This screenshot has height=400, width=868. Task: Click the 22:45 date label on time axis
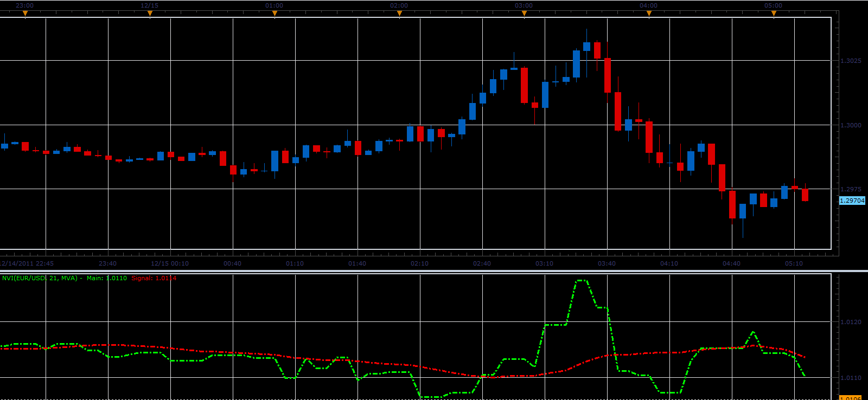[27, 263]
